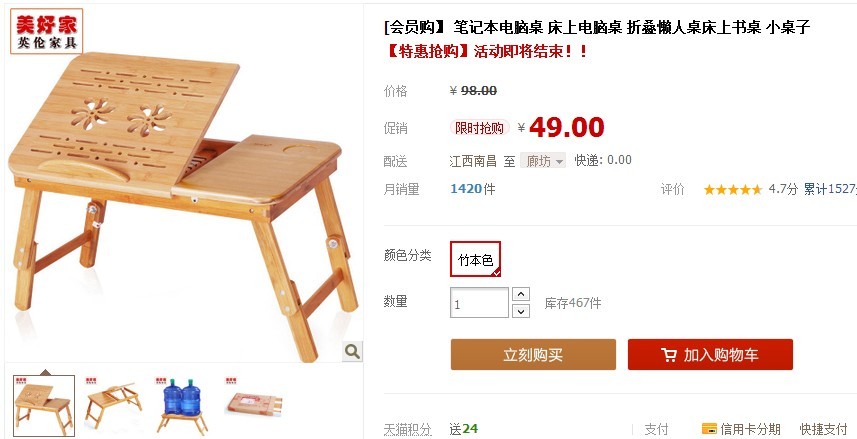
Task: Click the shopping cart icon on red button
Action: click(668, 355)
